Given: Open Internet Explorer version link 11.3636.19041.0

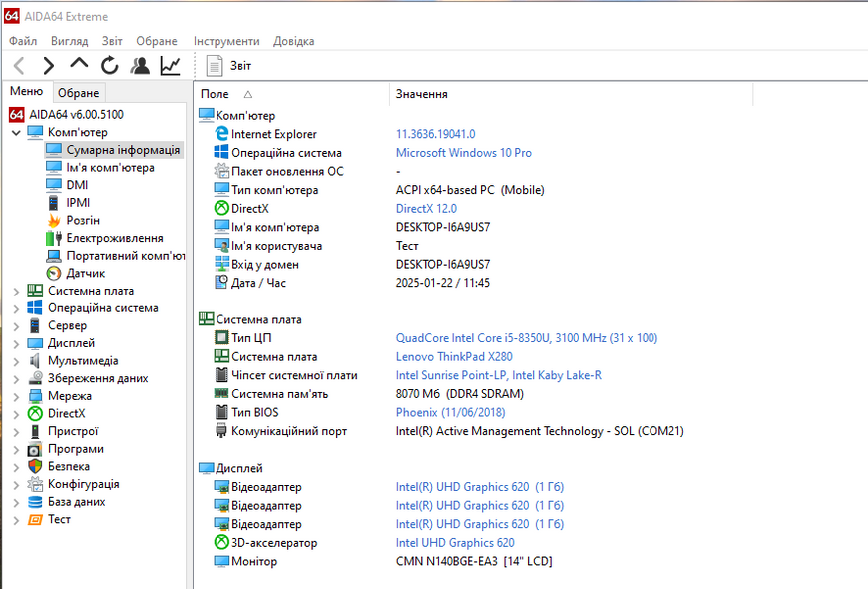Looking at the screenshot, I should 436,134.
